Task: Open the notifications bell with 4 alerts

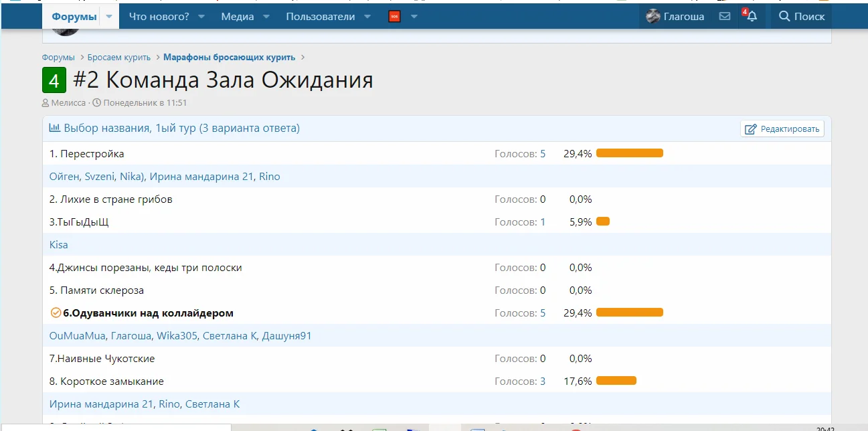Action: [751, 17]
